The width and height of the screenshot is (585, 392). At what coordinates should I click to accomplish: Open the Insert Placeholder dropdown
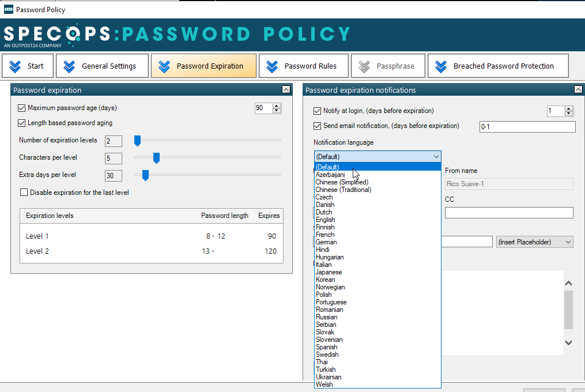pos(535,242)
